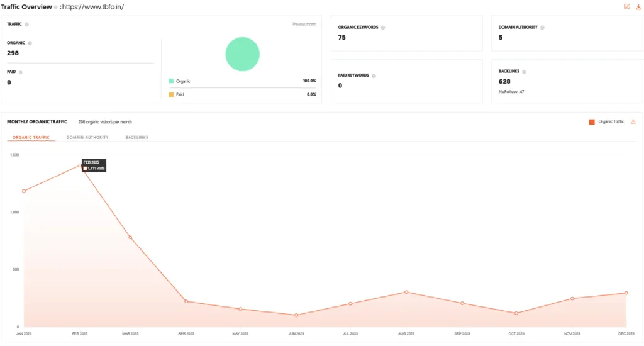The height and width of the screenshot is (346, 644).
Task: Click the green Organic legend swatch
Action: (171, 81)
